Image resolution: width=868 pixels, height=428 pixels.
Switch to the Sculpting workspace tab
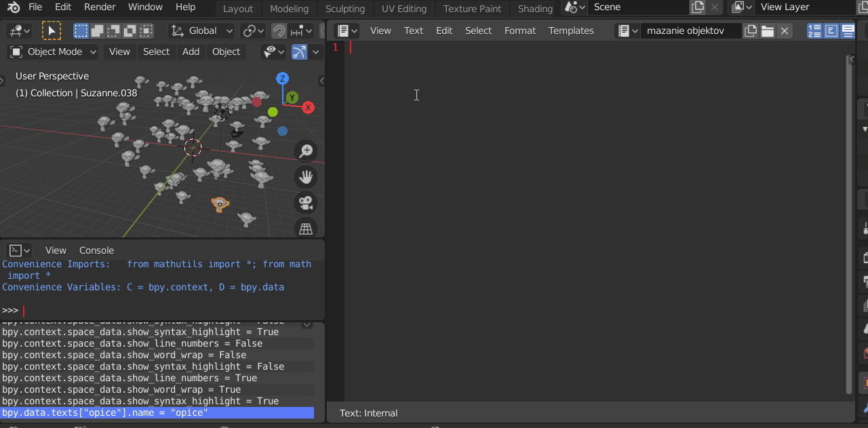[x=345, y=9]
